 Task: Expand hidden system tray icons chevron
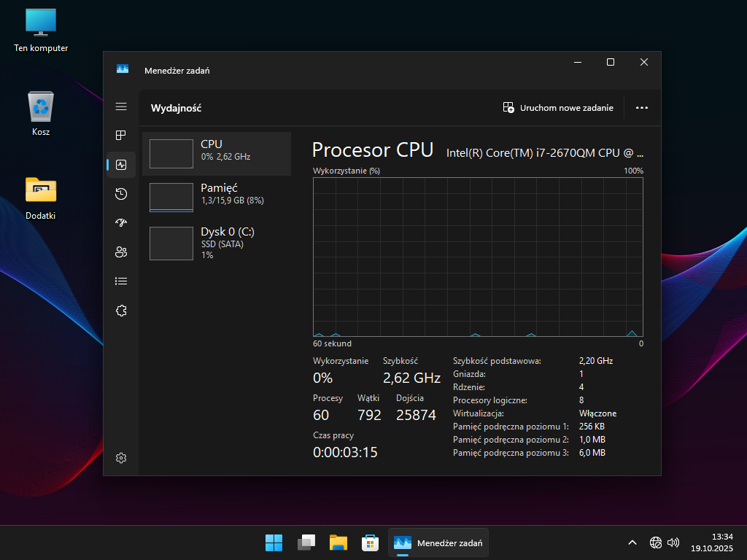coord(632,542)
